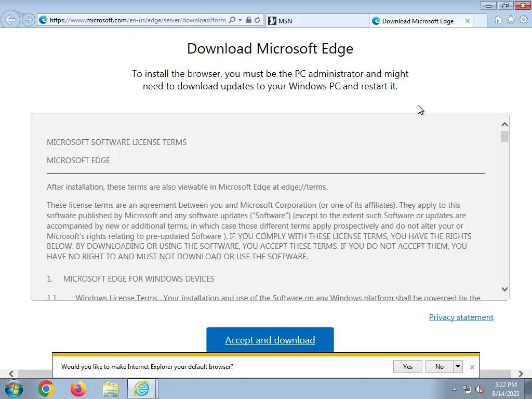Expand the No button dropdown arrow

tap(458, 366)
